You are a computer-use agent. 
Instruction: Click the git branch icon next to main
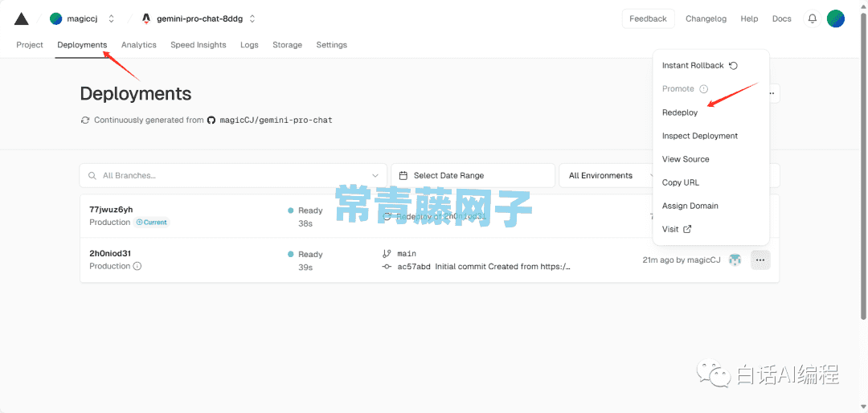tap(387, 254)
